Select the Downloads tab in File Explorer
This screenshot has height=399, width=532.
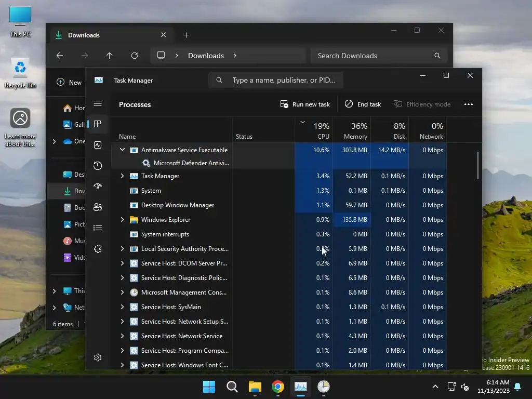pos(111,35)
